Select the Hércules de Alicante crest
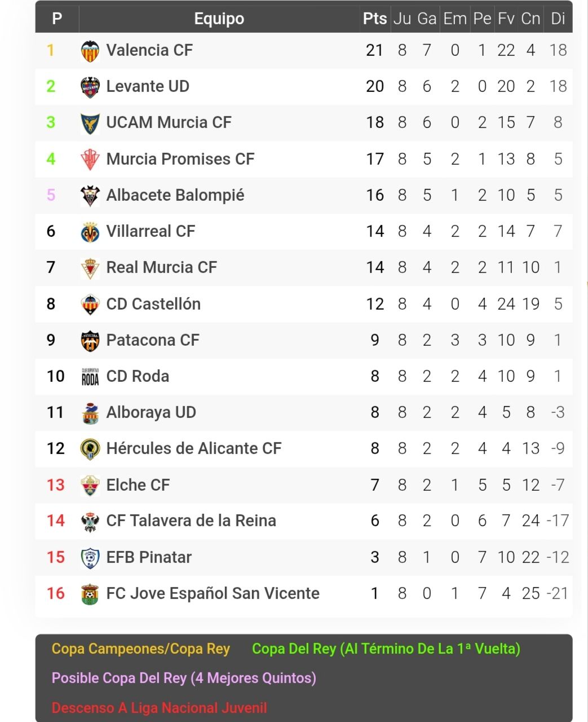 tap(90, 449)
